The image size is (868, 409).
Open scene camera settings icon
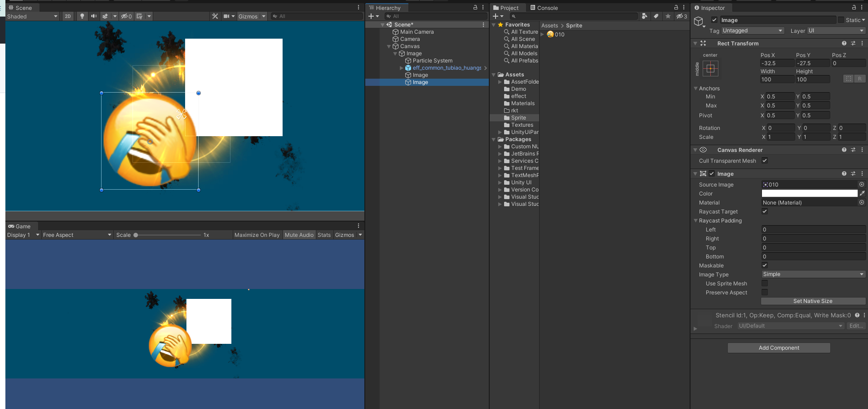click(x=227, y=16)
